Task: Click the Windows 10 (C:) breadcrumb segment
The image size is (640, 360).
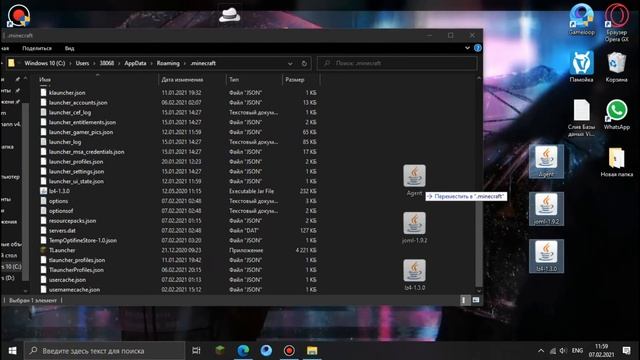Action: [x=44, y=63]
